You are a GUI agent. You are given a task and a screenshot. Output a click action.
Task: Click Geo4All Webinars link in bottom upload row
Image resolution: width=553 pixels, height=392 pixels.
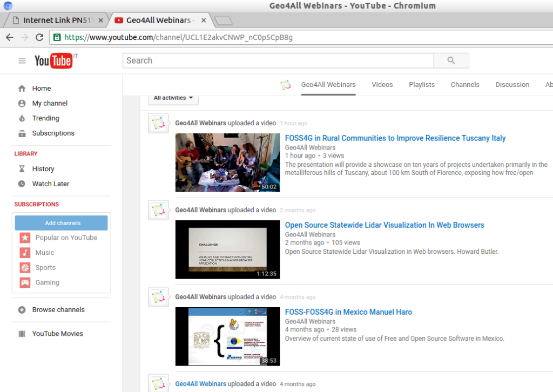pos(201,384)
